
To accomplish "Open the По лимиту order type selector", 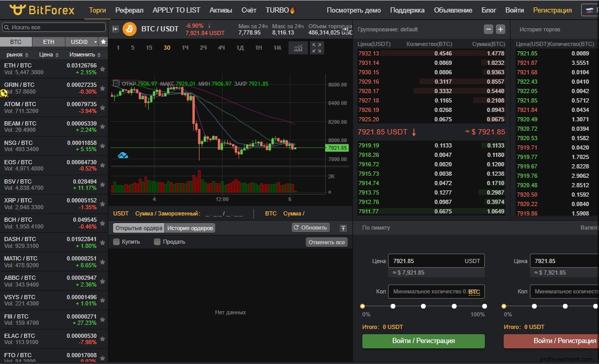I will click(376, 227).
